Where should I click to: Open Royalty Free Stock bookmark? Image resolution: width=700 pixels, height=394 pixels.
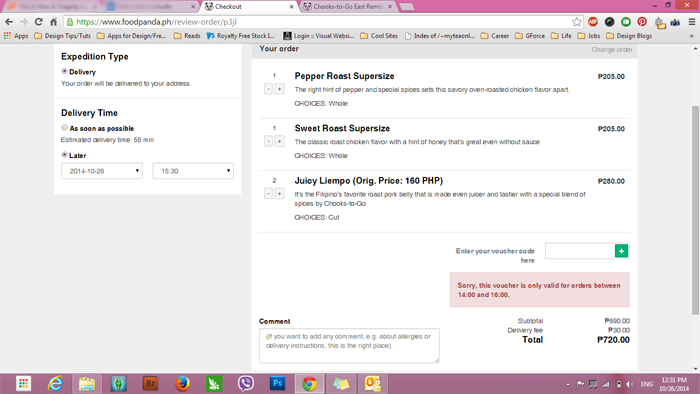point(241,36)
